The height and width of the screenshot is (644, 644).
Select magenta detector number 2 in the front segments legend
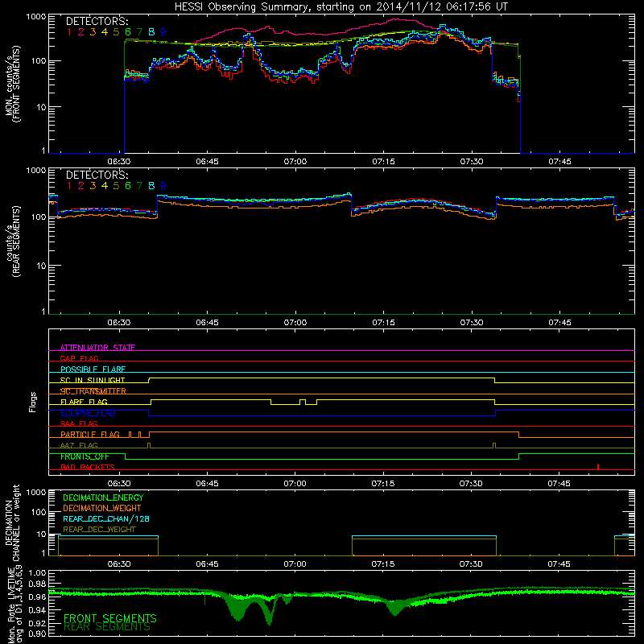click(x=81, y=32)
